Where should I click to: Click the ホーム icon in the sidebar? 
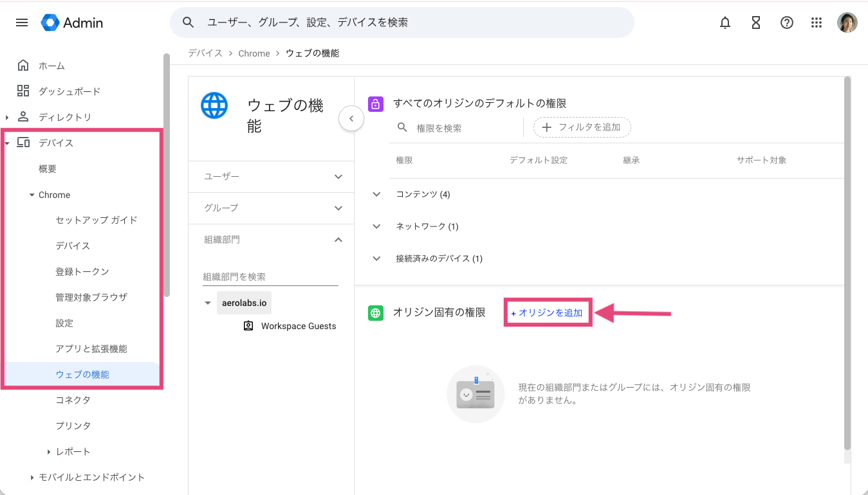[24, 65]
